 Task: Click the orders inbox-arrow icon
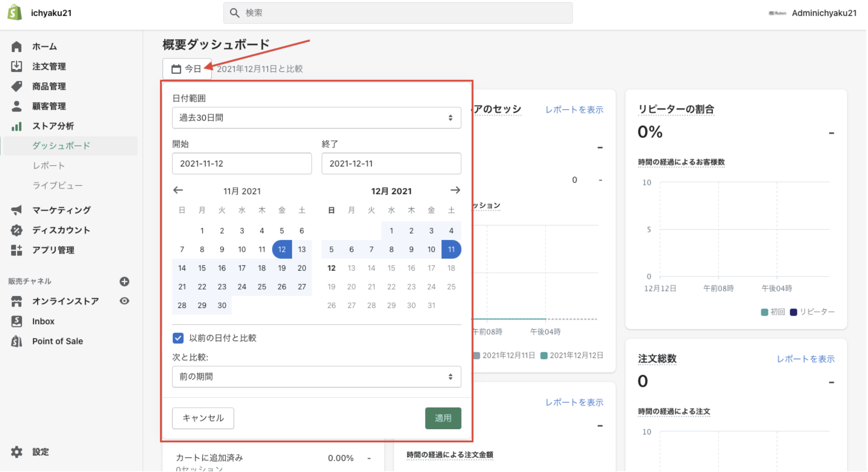pyautogui.click(x=16, y=66)
